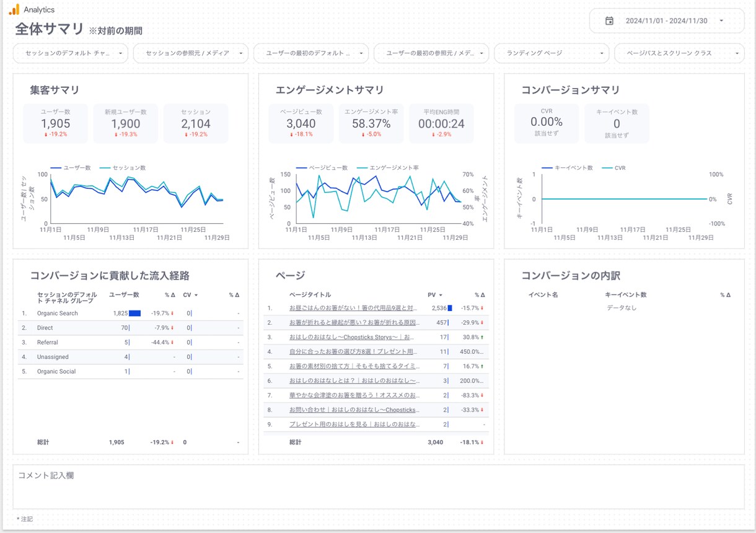756x533 pixels.
Task: Expand the ユーザーの最初の参照元 / メデ… filter
Action: [431, 53]
